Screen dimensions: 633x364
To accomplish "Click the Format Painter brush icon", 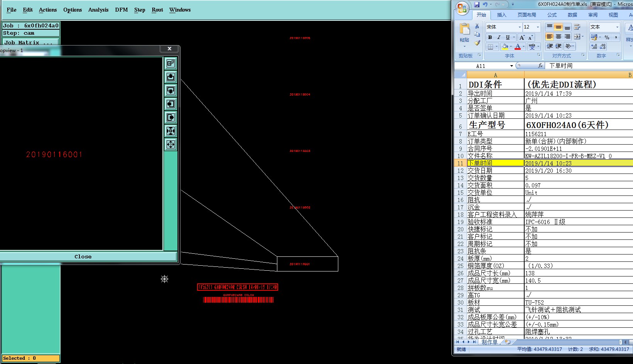I will [477, 43].
